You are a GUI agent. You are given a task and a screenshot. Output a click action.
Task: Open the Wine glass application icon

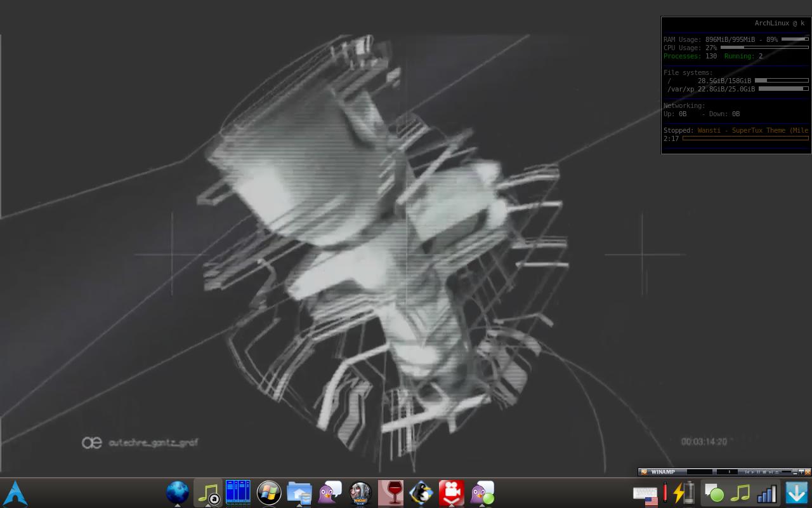click(x=391, y=493)
